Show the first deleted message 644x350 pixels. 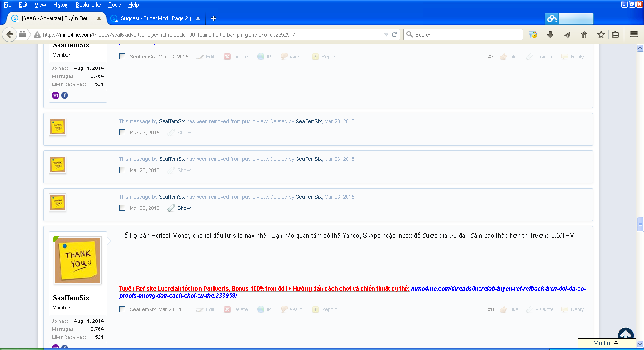tap(180, 133)
